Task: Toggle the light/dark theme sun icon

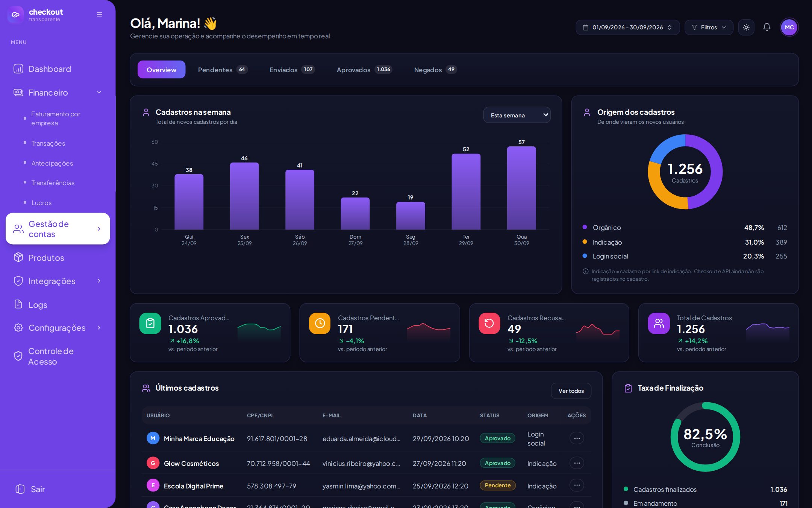Action: click(x=746, y=27)
